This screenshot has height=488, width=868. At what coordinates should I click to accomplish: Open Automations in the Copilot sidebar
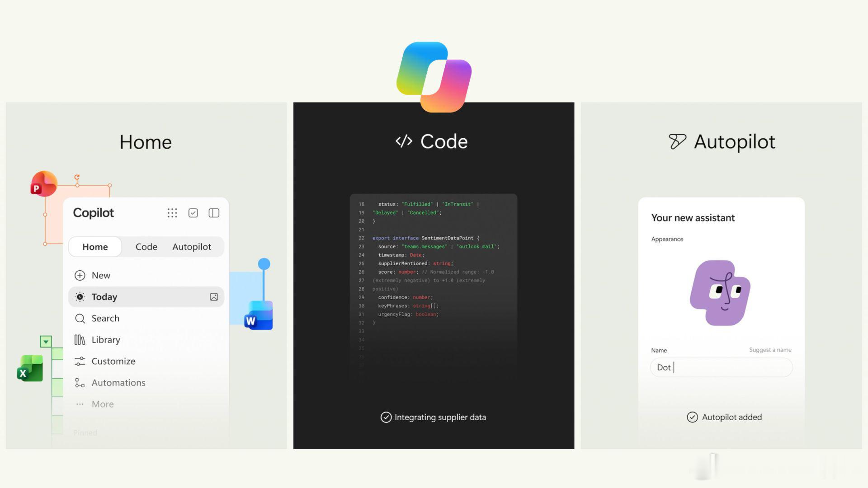(x=146, y=383)
